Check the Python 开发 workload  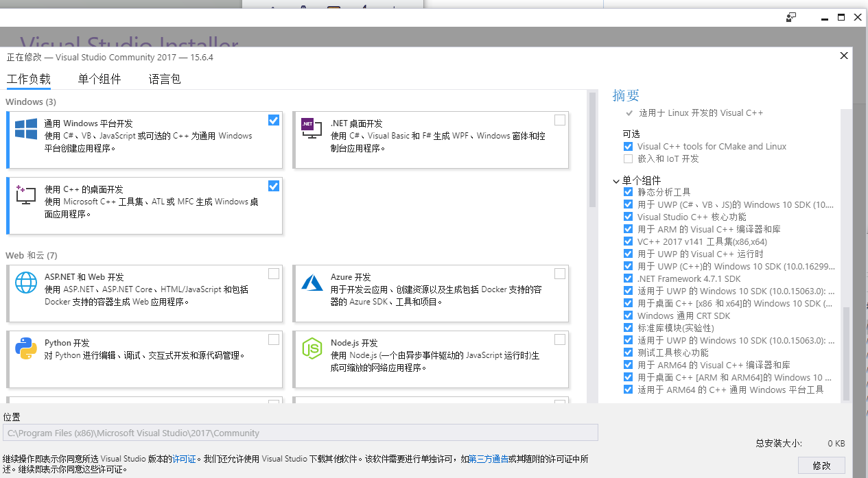pyautogui.click(x=274, y=339)
